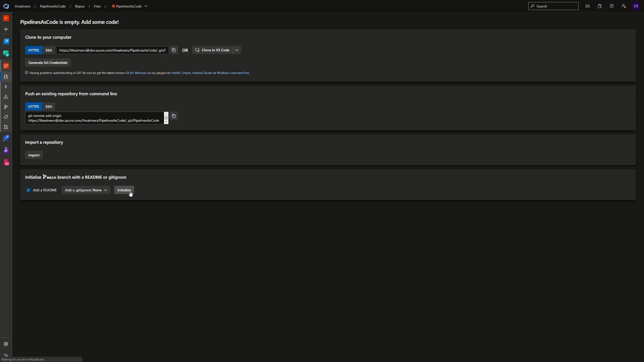
Task: Click the PipelinesAsCode repository name link
Action: pyautogui.click(x=128, y=6)
